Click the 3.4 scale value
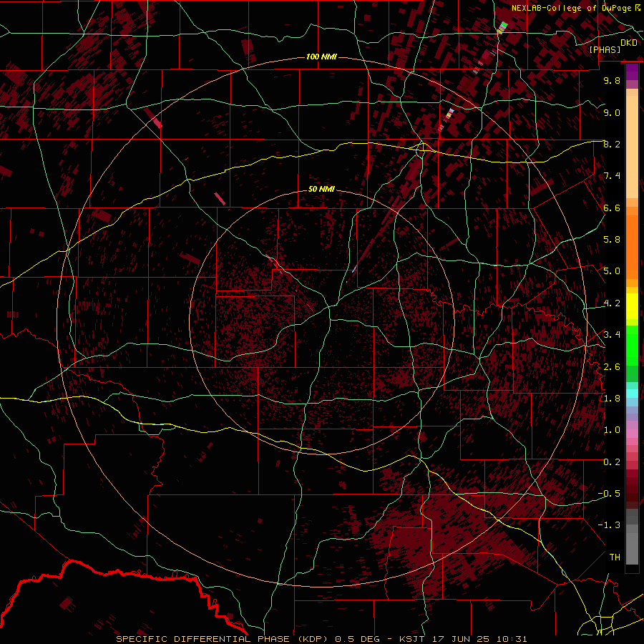 [612, 335]
